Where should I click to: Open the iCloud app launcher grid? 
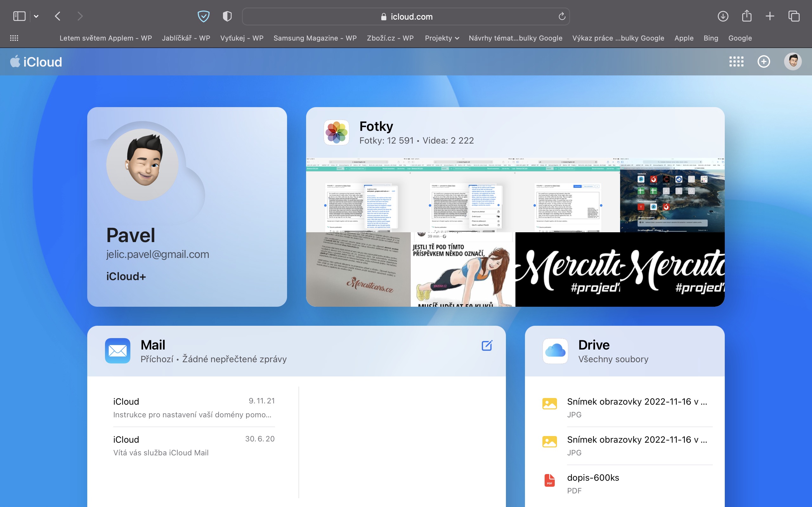736,62
